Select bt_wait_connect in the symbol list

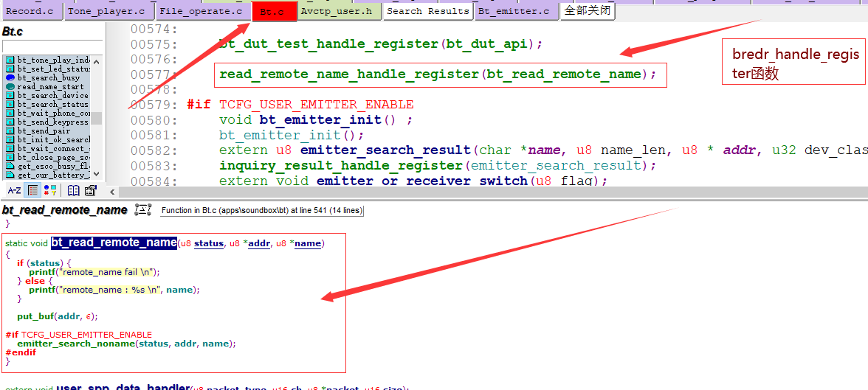54,148
